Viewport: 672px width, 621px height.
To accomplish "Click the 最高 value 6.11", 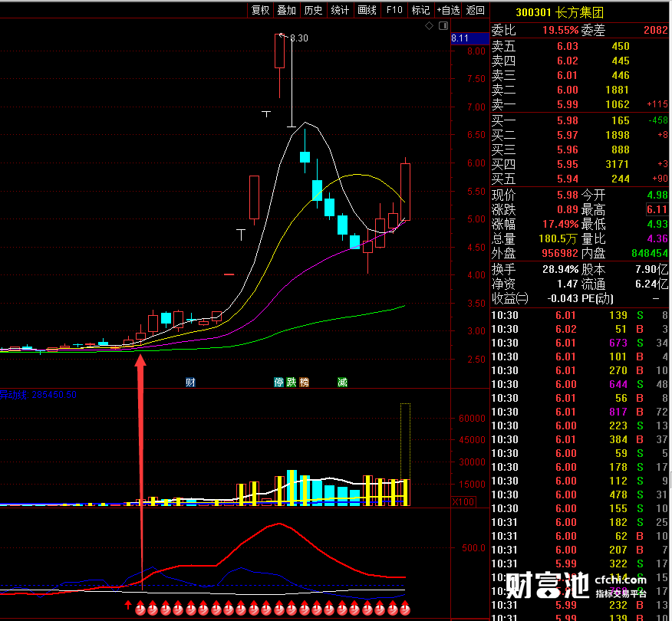I will click(657, 209).
